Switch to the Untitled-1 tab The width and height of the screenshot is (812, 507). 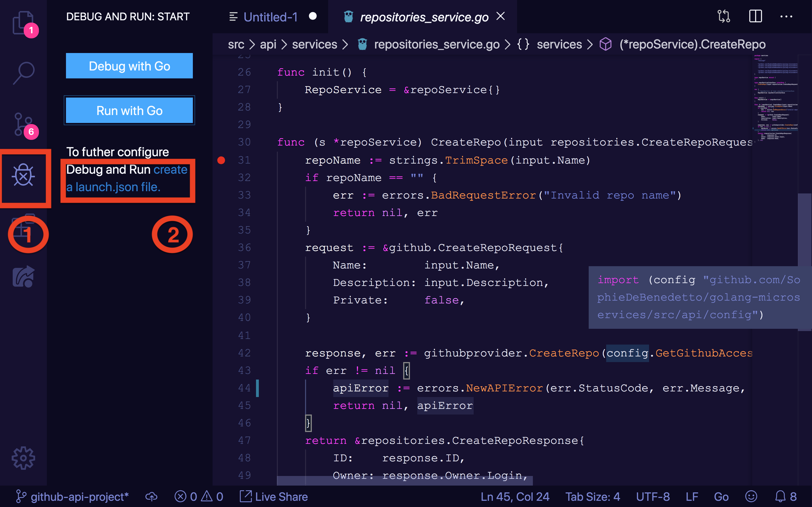pos(270,17)
